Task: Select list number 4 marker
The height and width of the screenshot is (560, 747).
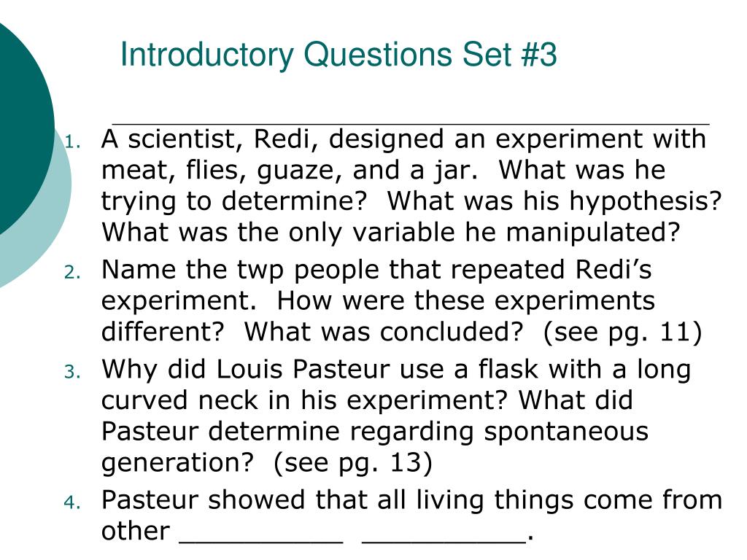Action: 72,503
